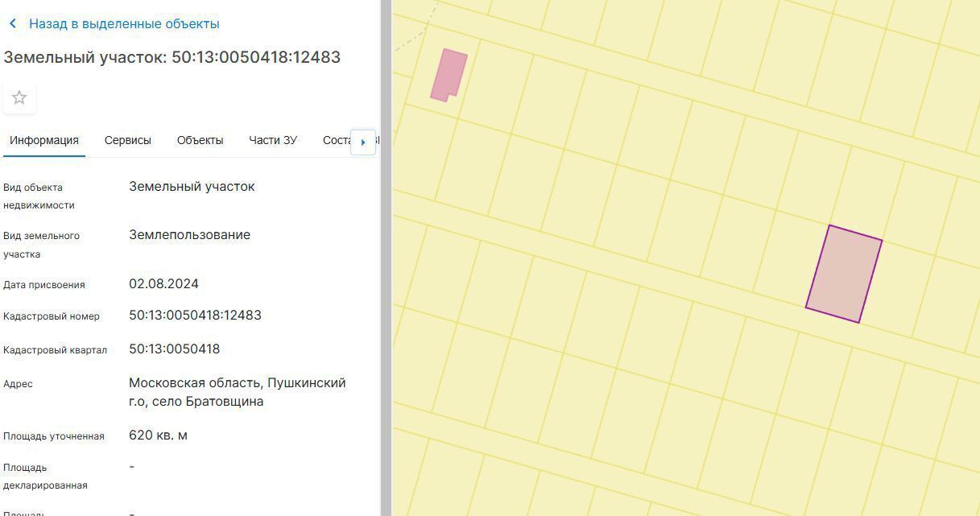
Task: Click the date value 02.08.2024
Action: click(x=163, y=283)
